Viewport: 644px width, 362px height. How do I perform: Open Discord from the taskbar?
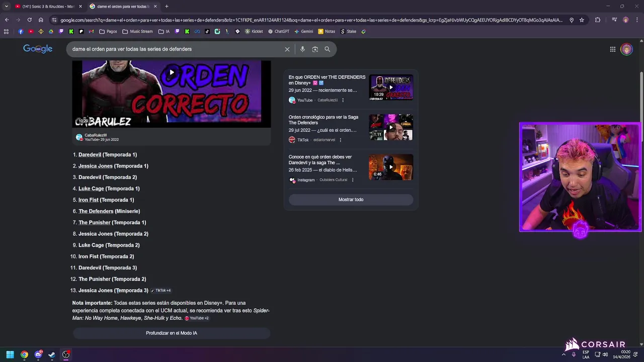[x=38, y=354]
